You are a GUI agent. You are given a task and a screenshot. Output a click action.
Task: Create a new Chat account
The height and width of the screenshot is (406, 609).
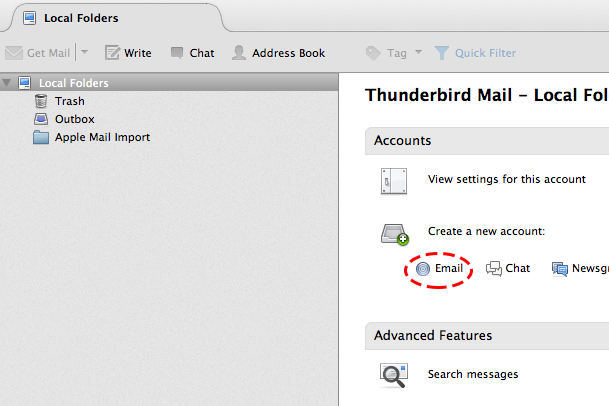point(508,268)
